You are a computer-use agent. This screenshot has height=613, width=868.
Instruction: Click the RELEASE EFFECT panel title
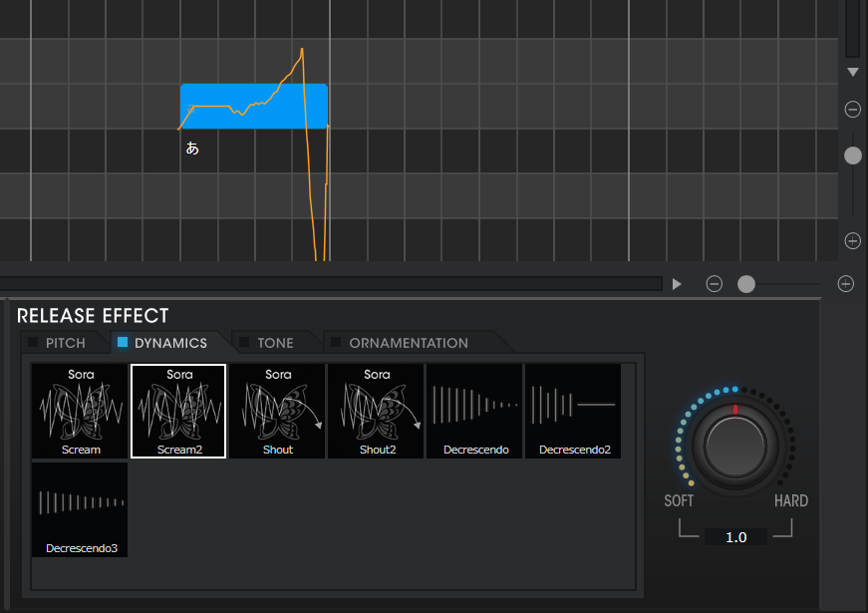click(93, 316)
